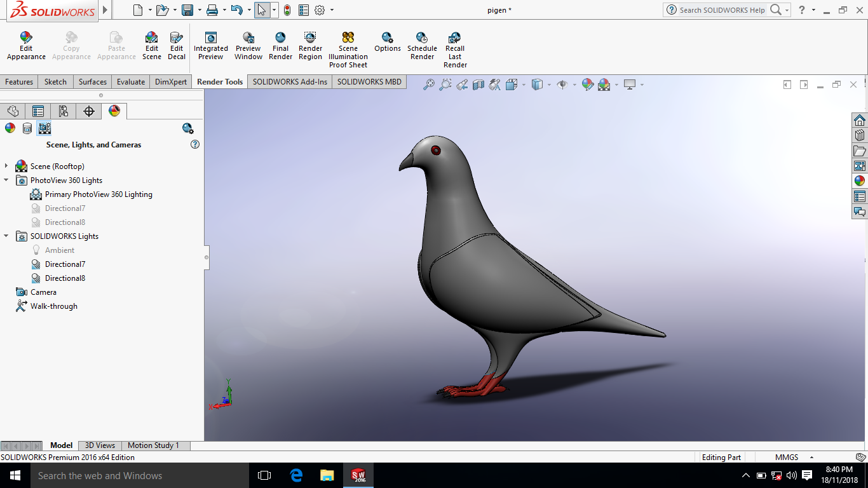Screen dimensions: 868x488
Task: Select the Render Region tool
Action: coord(310,46)
